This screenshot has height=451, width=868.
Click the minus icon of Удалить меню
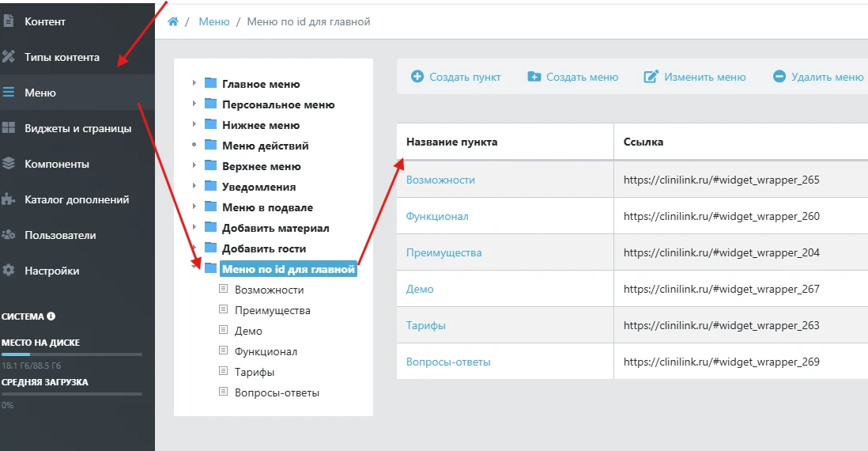779,77
